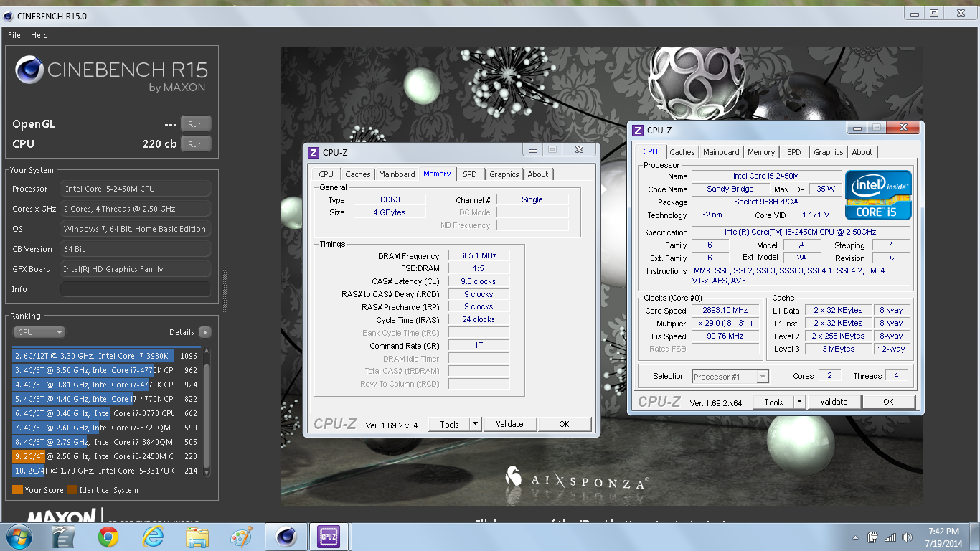Switch to Mainboard tab in right CPU-Z window
This screenshot has width=980, height=551.
(x=721, y=152)
